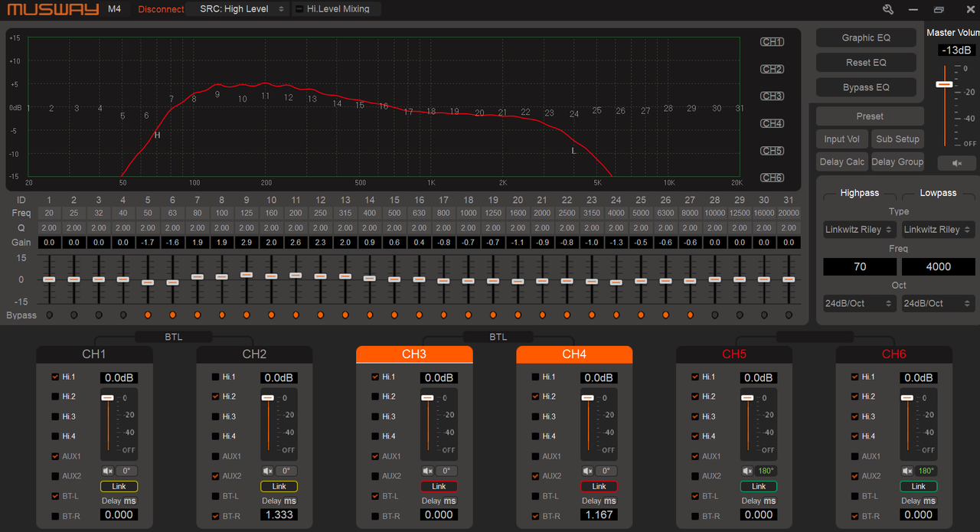This screenshot has height=532, width=980.
Task: Uncheck AUX2 input on CH4
Action: pyautogui.click(x=535, y=476)
